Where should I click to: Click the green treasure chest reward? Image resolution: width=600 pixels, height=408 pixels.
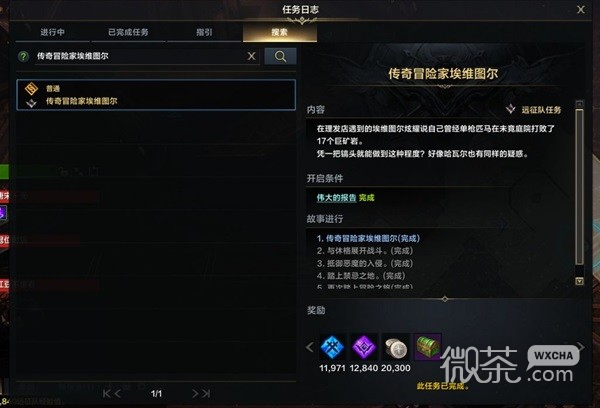click(x=427, y=347)
